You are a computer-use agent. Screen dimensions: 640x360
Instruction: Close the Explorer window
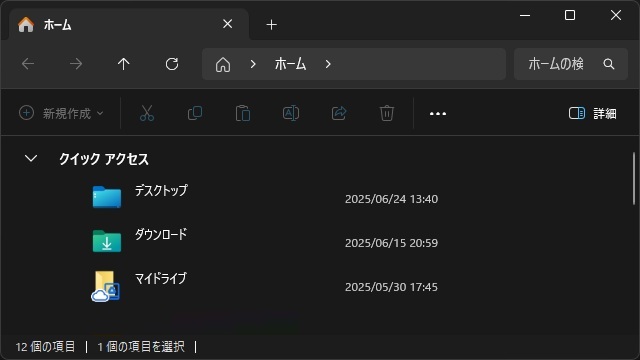tap(616, 16)
